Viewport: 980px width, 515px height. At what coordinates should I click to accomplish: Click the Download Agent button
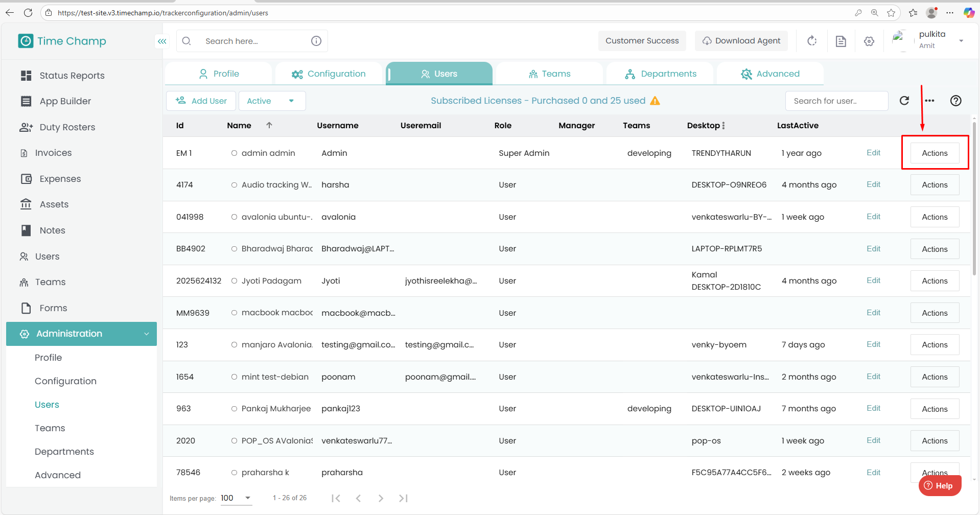pyautogui.click(x=741, y=41)
